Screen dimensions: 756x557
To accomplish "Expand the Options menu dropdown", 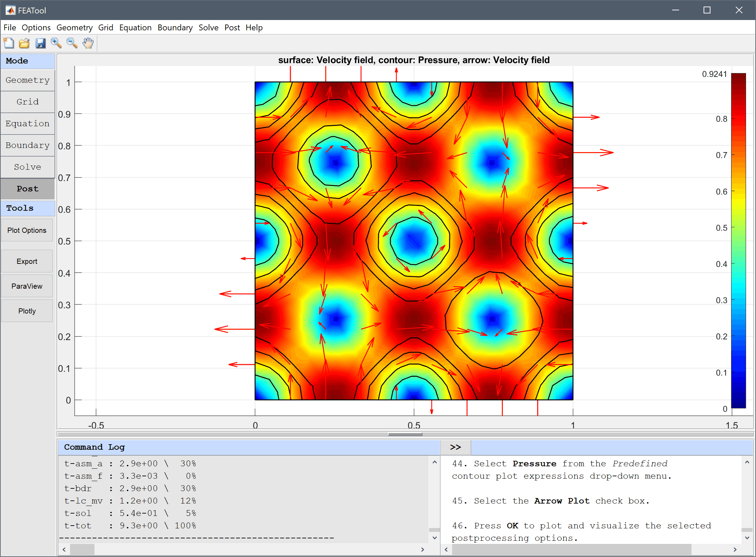I will (x=36, y=27).
